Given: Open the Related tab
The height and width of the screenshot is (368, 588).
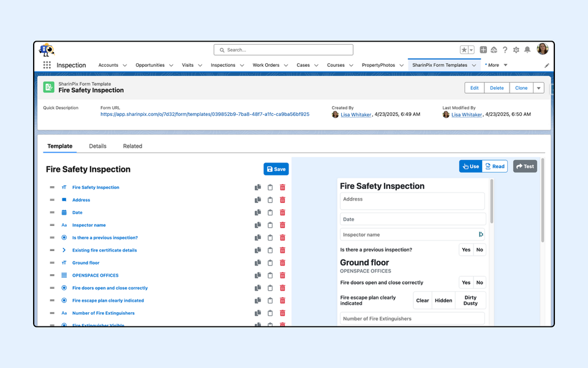Looking at the screenshot, I should 132,146.
